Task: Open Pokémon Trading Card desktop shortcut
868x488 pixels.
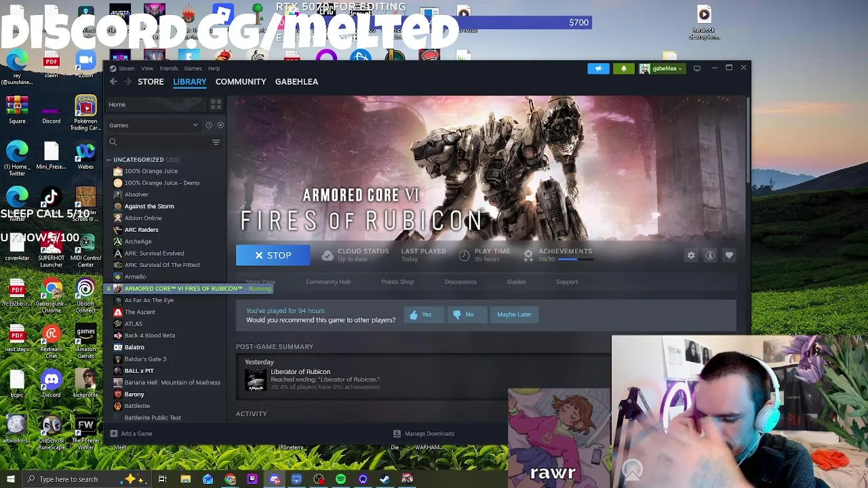Action: 85,113
